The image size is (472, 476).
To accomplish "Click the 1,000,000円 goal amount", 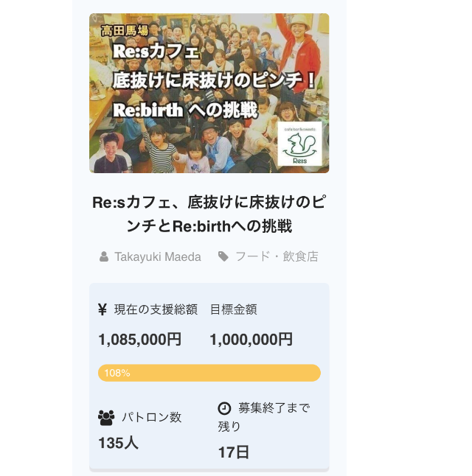I will click(x=251, y=339).
